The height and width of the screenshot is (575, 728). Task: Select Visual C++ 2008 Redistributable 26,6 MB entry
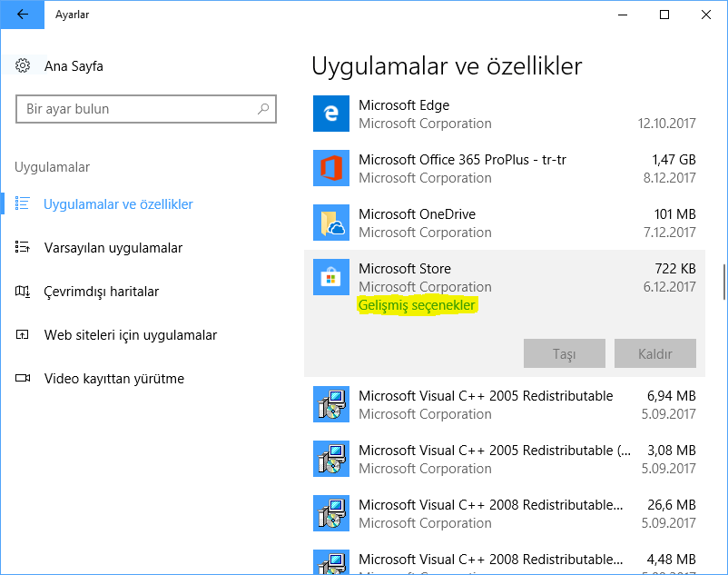click(491, 504)
